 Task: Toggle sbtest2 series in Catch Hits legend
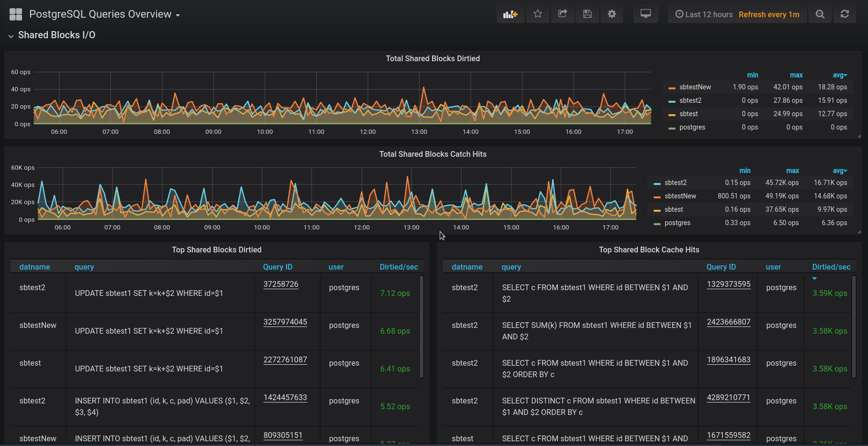(675, 183)
